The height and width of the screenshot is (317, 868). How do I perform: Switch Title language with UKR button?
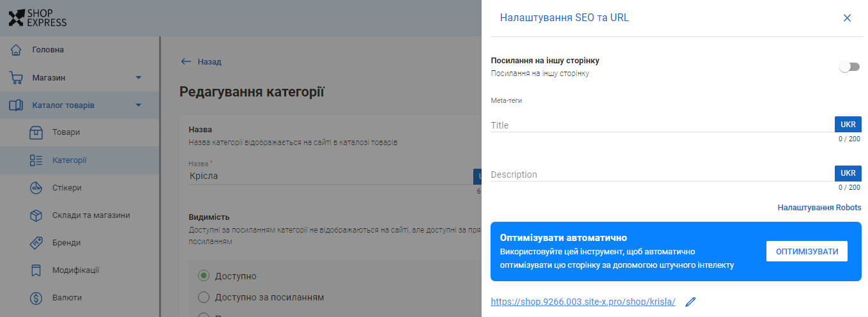click(x=848, y=124)
